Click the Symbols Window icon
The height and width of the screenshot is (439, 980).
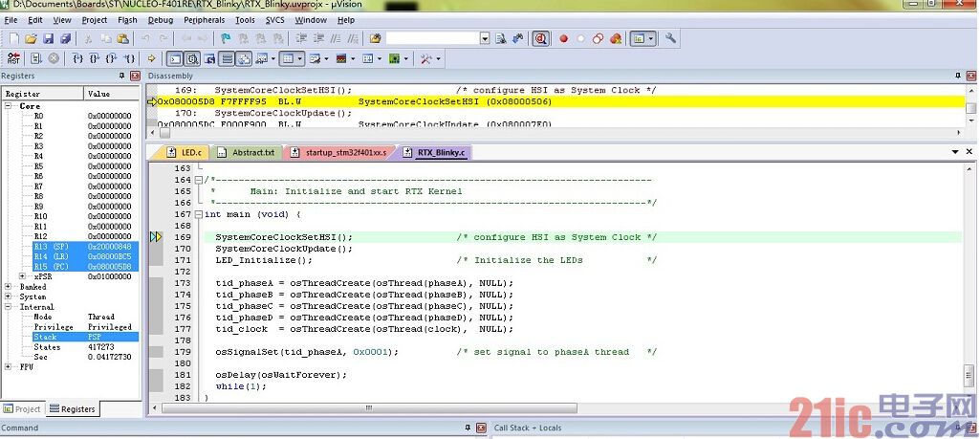pyautogui.click(x=209, y=58)
